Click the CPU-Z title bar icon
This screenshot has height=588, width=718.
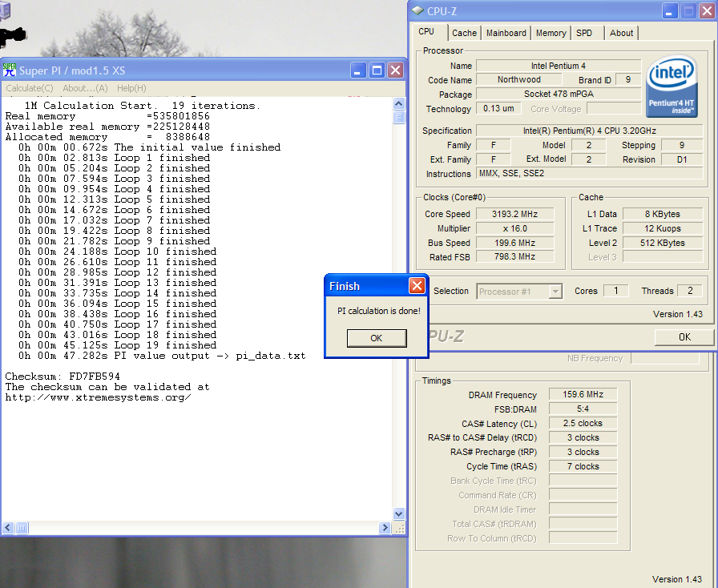417,10
